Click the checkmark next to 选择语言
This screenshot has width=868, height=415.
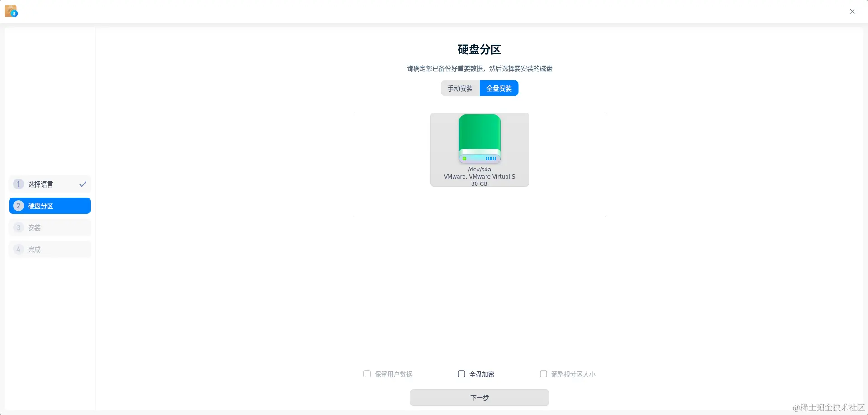[83, 184]
